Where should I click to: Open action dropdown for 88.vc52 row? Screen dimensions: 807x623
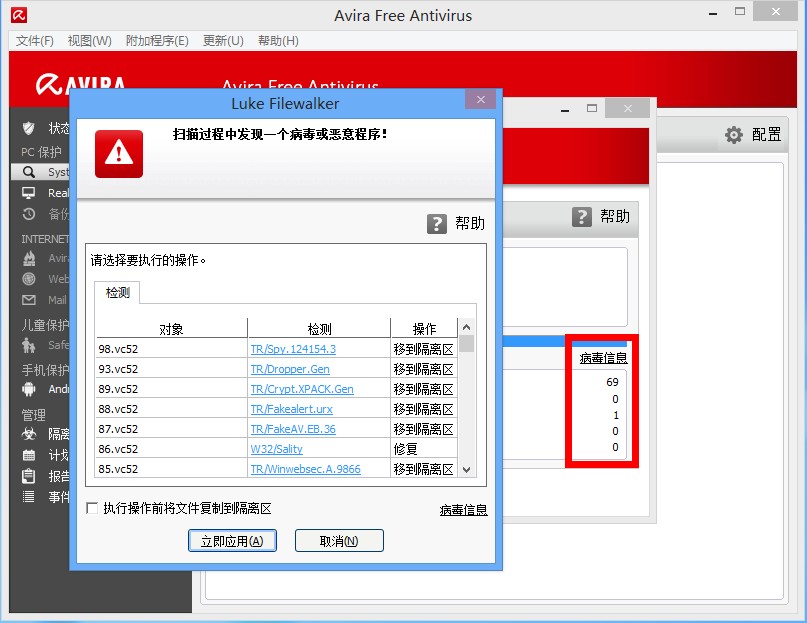click(424, 409)
